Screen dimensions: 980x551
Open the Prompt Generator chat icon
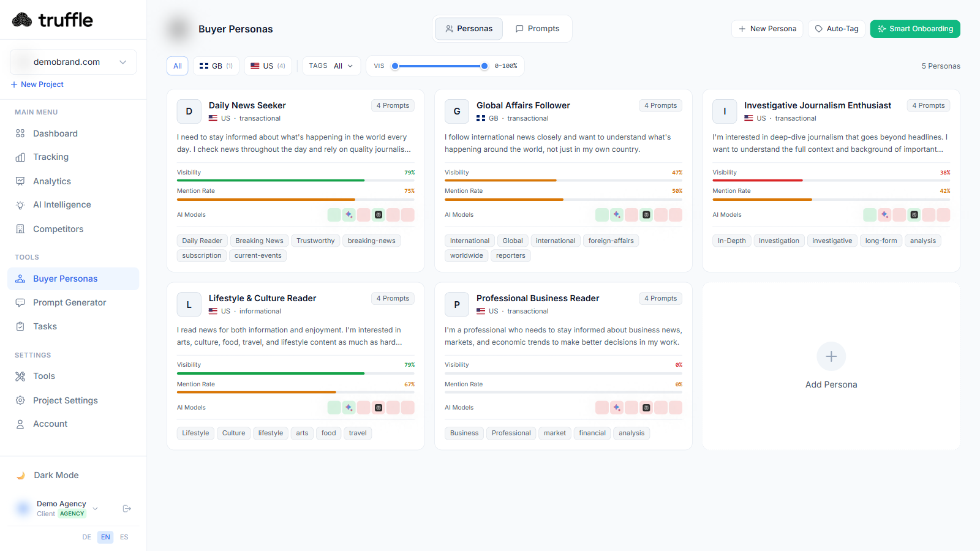pos(20,302)
